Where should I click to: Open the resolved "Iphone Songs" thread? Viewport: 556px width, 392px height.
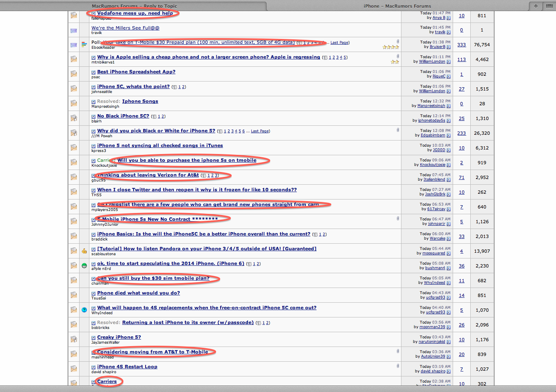140,101
